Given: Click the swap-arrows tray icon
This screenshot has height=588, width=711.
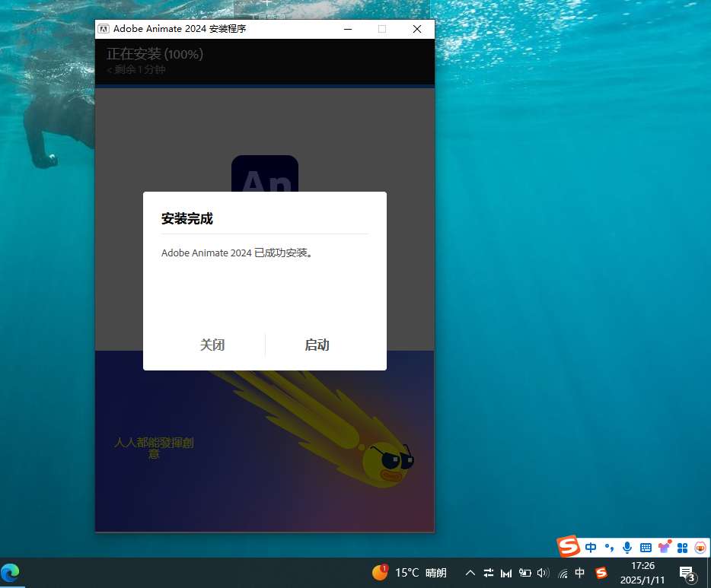Looking at the screenshot, I should pyautogui.click(x=489, y=573).
